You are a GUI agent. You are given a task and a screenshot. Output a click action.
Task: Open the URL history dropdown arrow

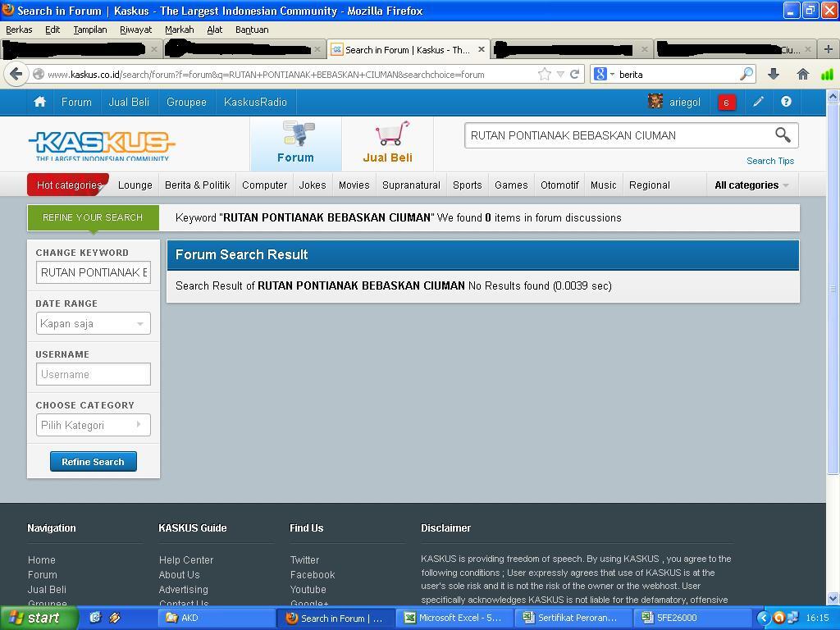(560, 74)
